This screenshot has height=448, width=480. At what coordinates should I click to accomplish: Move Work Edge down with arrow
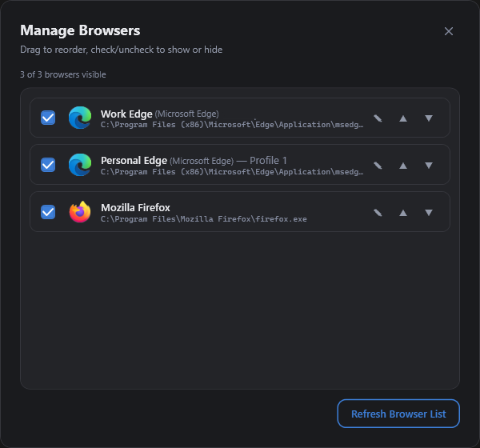(x=429, y=118)
